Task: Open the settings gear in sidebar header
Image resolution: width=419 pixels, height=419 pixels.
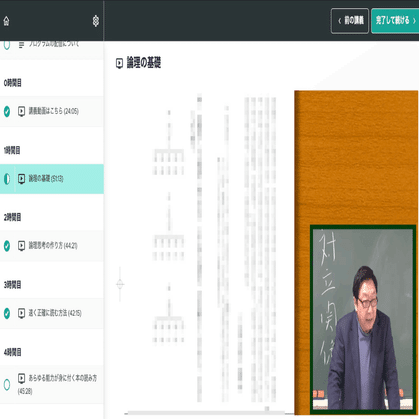Action: coord(96,21)
